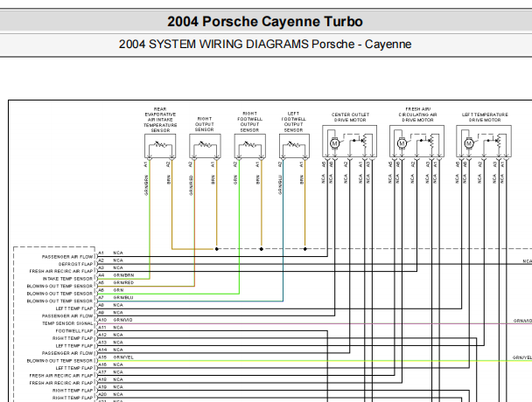This screenshot has width=532, height=402.
Task: Click the splice dot below Right Output Sensor's BRN wire
Action: 216,249
